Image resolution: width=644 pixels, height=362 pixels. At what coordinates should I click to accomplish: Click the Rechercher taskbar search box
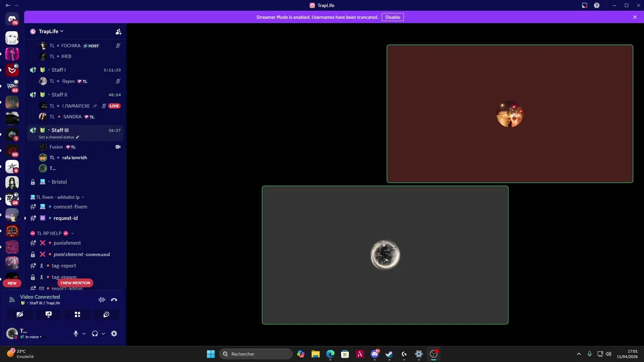[x=256, y=354]
